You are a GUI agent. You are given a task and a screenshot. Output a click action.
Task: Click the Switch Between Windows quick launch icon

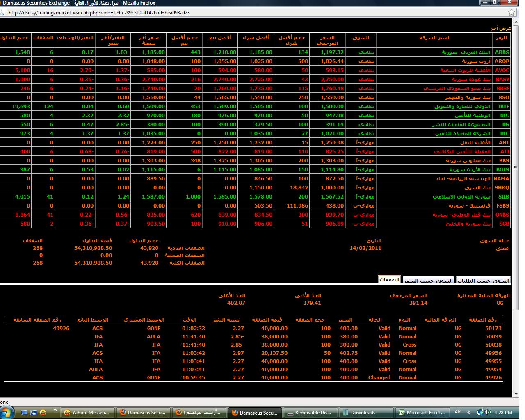click(34, 413)
